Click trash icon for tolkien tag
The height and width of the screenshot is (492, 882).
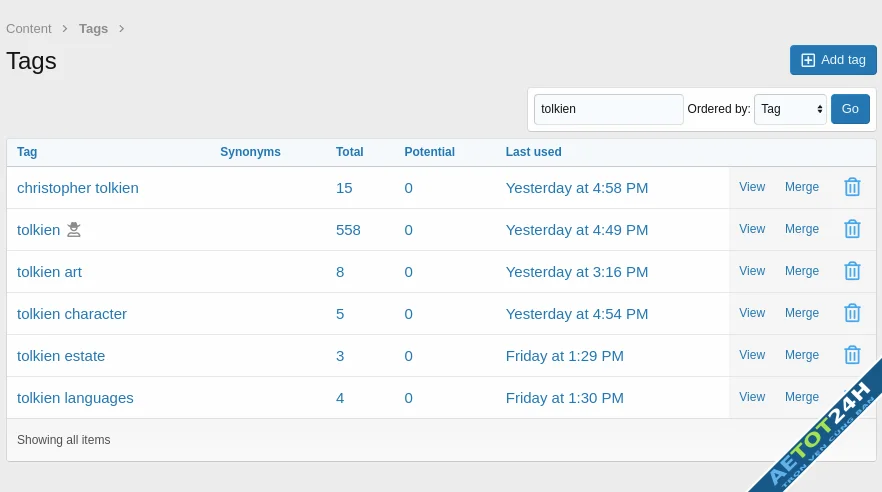852,229
